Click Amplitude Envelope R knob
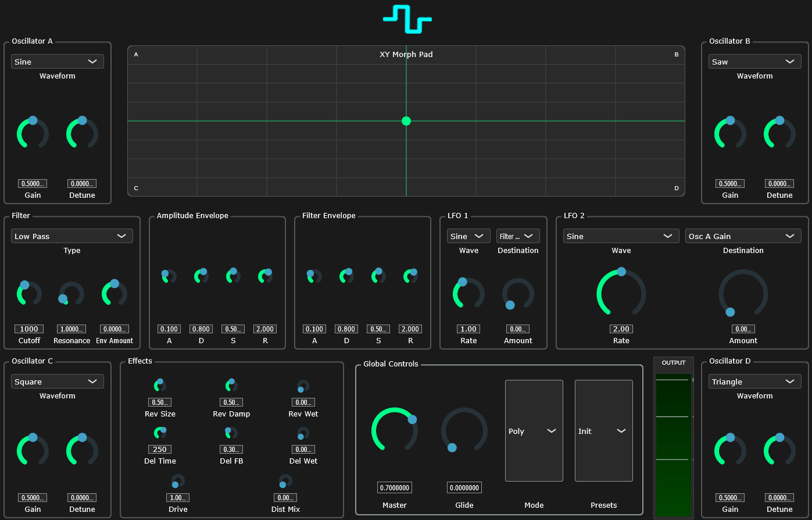Image resolution: width=812 pixels, height=520 pixels. [265, 276]
